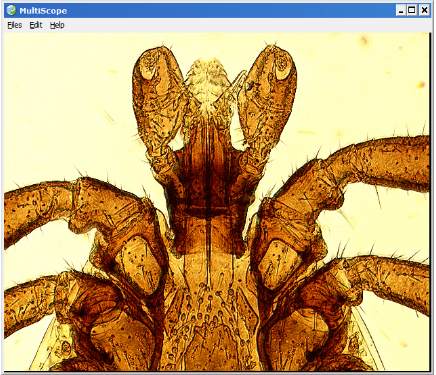
Task: Open the Files menu
Action: (15, 25)
